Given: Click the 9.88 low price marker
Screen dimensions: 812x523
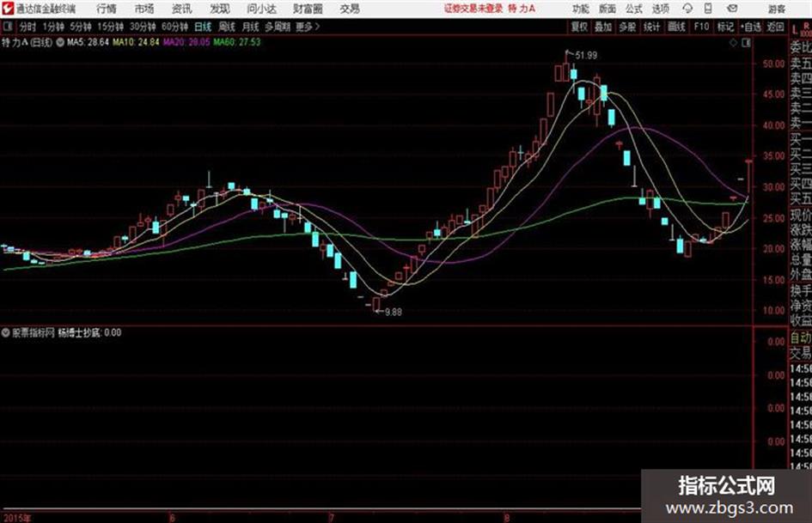Looking at the screenshot, I should 394,312.
